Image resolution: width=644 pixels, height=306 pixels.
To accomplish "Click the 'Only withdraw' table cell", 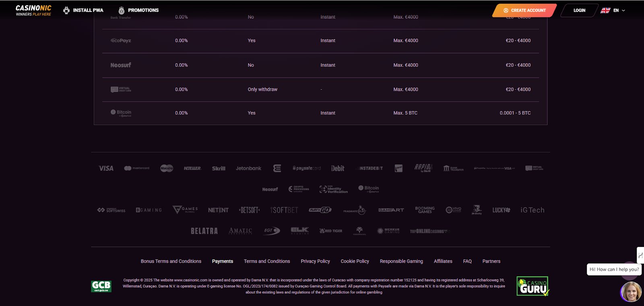I will (262, 89).
